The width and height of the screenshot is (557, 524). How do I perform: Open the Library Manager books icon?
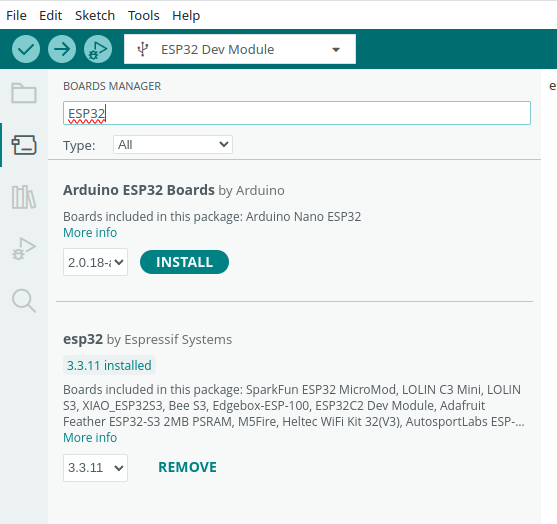(x=24, y=197)
